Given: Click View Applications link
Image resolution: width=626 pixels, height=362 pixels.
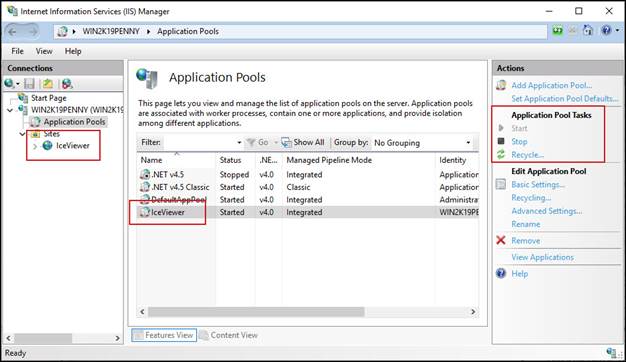Looking at the screenshot, I should coord(543,257).
